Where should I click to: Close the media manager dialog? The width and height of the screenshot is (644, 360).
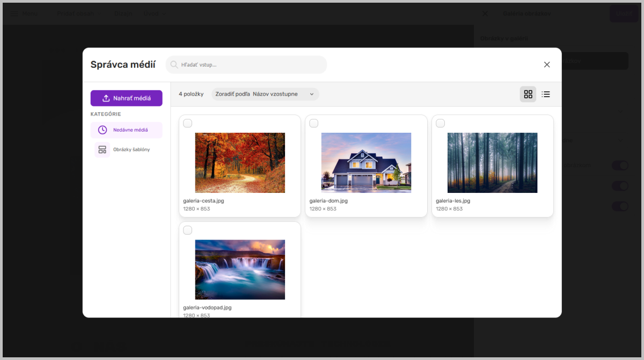coord(547,64)
